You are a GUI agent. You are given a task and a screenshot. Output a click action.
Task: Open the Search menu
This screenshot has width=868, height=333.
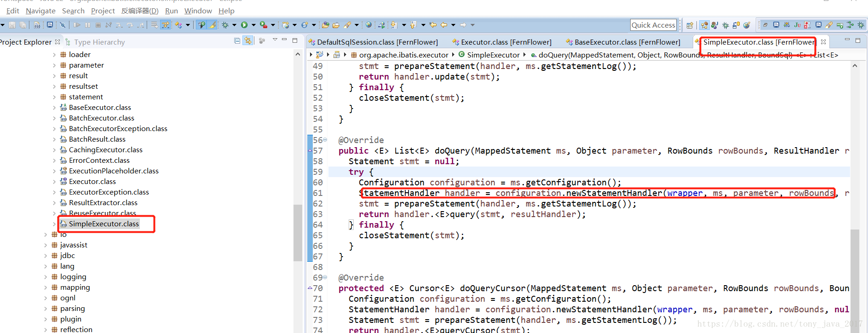point(73,11)
